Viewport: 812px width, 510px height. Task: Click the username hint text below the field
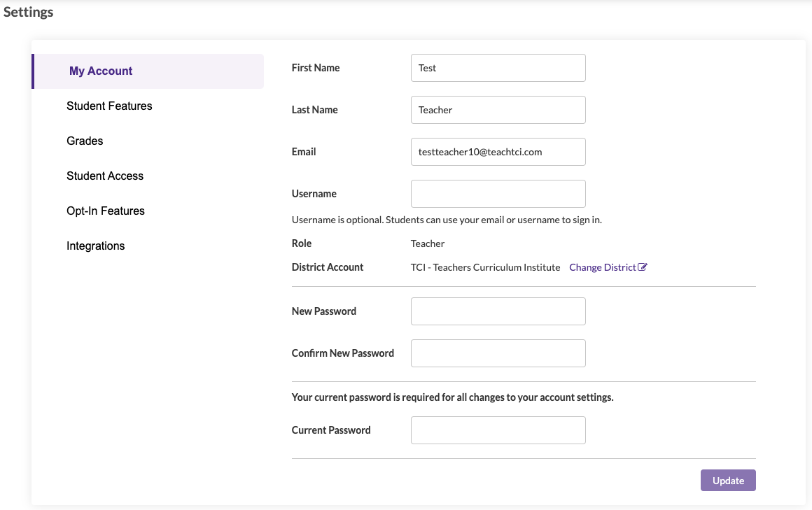point(445,219)
